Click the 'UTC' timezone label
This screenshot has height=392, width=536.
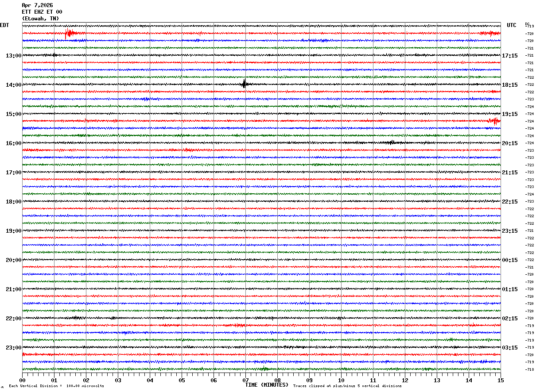[x=512, y=25]
